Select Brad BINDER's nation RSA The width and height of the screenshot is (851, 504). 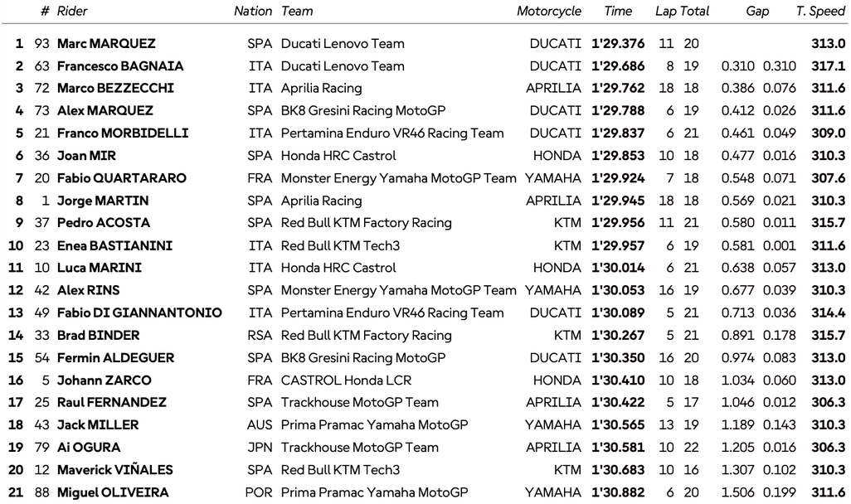(x=260, y=335)
